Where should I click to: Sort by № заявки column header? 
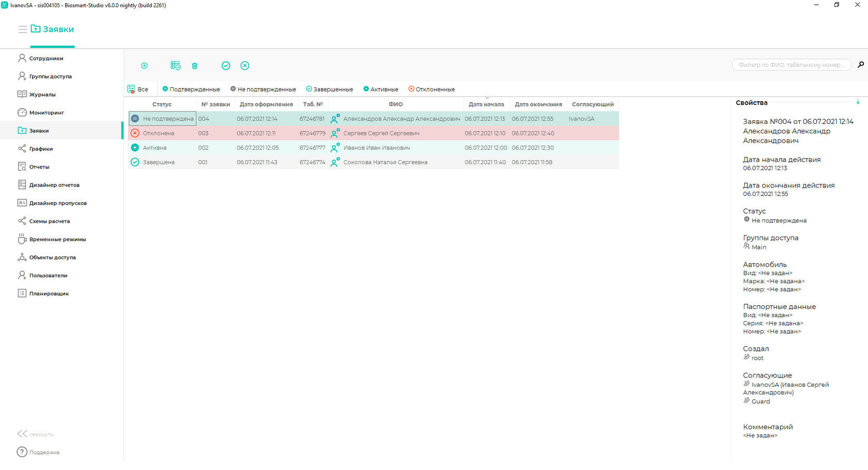215,104
